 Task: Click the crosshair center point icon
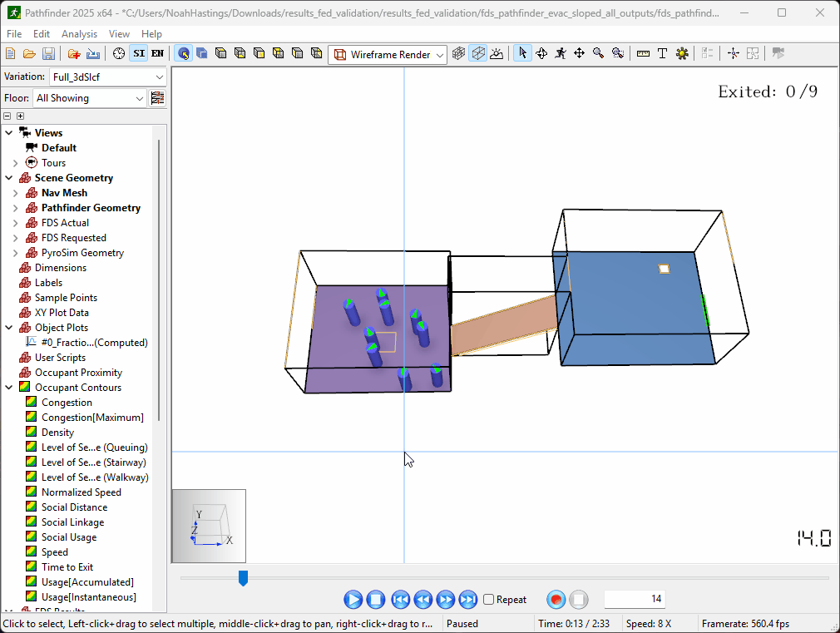click(734, 53)
